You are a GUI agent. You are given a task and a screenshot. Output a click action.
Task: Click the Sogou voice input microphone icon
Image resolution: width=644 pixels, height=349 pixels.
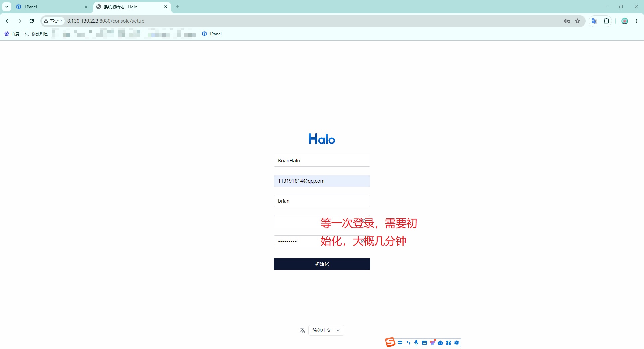pyautogui.click(x=416, y=343)
